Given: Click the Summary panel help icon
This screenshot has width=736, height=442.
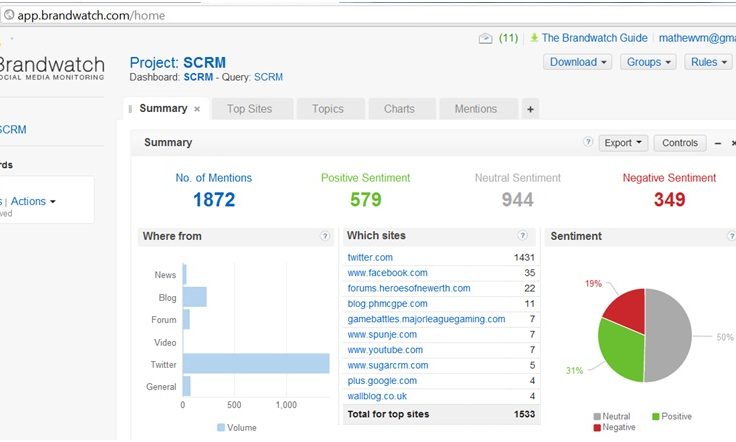Looking at the screenshot, I should pos(588,142).
